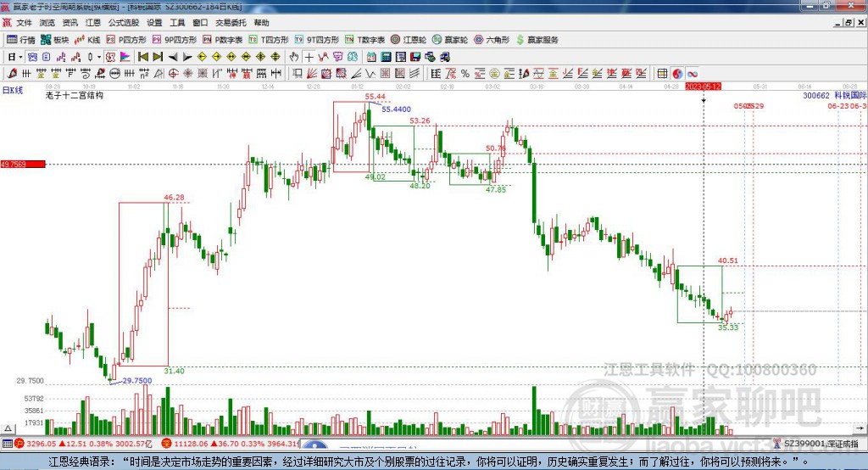This screenshot has width=868, height=470.
Task: Open 赢家服务 dollar-sign service button
Action: (x=537, y=40)
